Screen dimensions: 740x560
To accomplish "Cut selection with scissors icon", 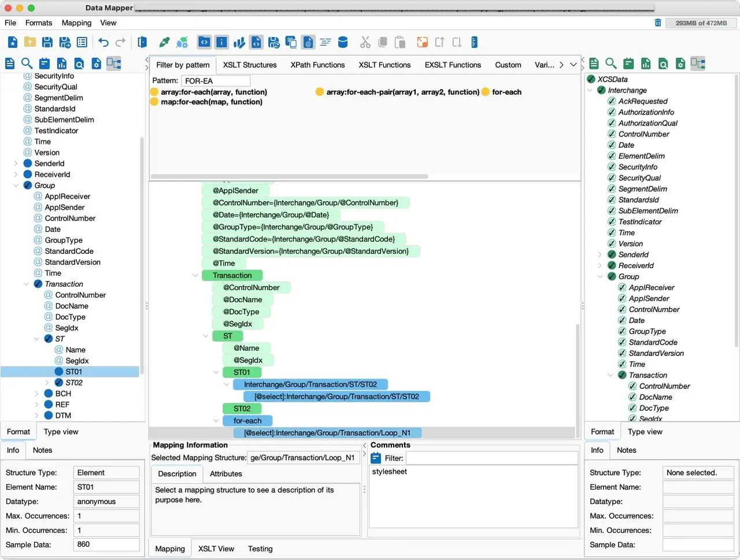I will [x=365, y=42].
